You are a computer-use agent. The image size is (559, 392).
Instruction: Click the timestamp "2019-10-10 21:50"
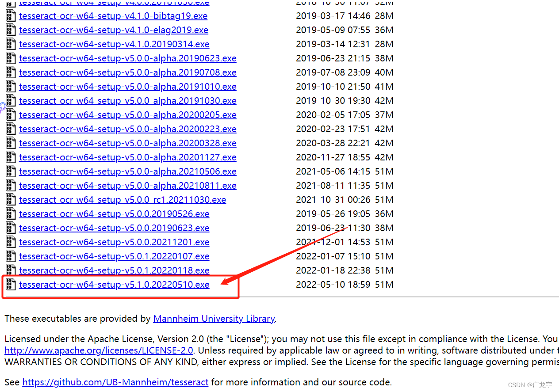pyautogui.click(x=333, y=87)
